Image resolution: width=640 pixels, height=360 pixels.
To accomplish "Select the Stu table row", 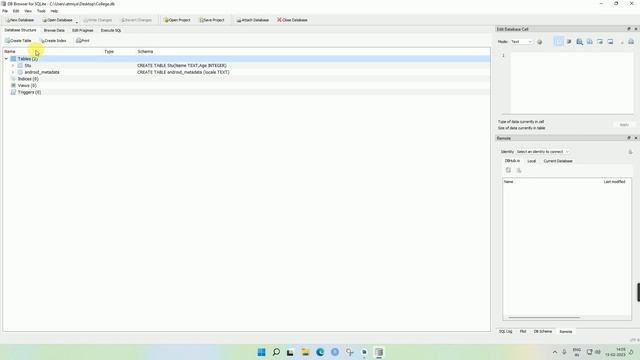I will pyautogui.click(x=247, y=65).
